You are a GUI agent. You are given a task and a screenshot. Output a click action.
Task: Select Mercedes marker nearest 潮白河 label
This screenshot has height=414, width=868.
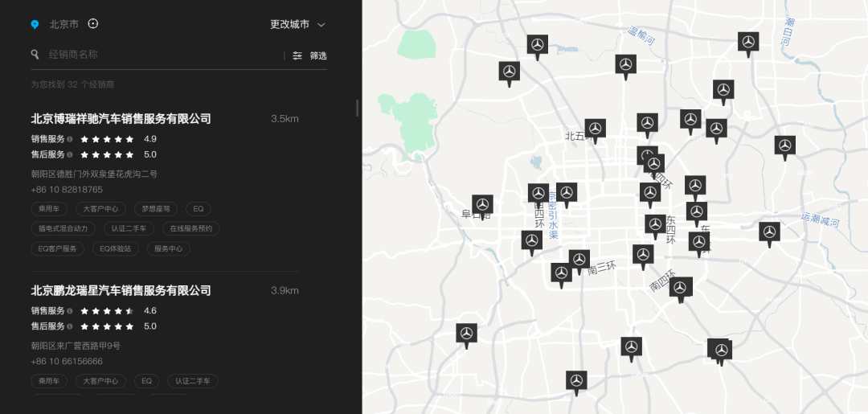tap(748, 43)
